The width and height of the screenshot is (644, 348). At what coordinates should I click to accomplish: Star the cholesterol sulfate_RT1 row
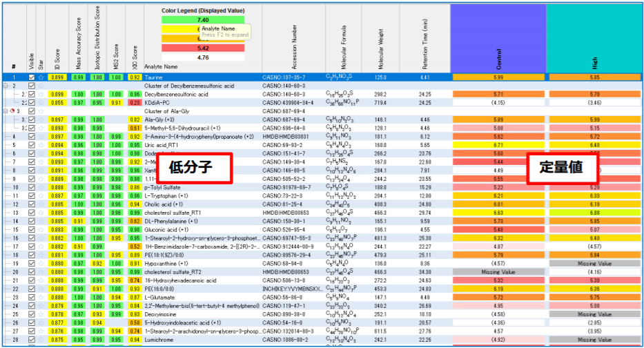(41, 213)
